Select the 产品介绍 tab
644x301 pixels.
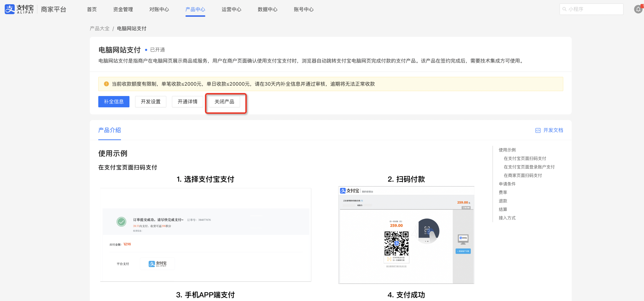click(110, 130)
